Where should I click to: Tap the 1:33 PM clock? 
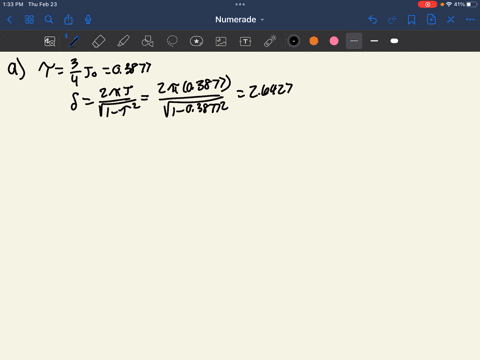13,4
